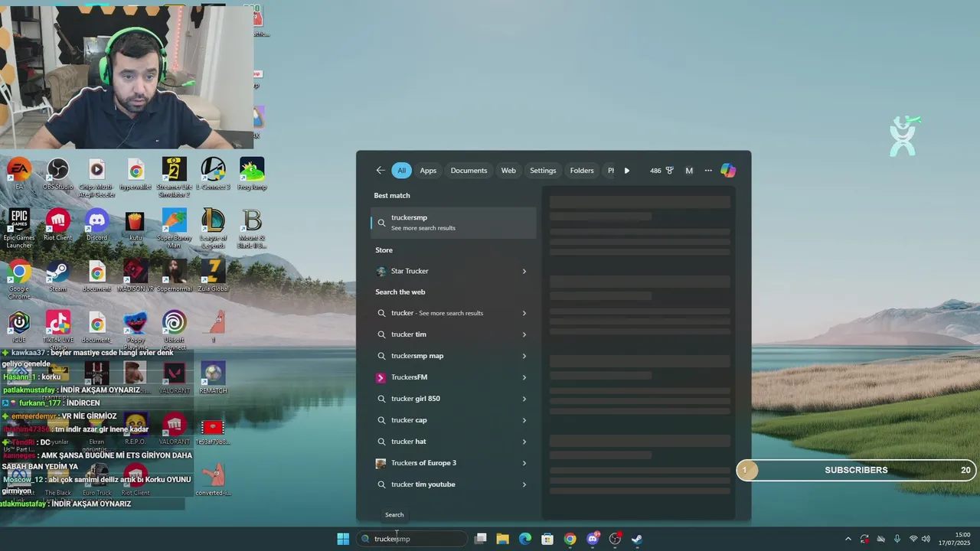Open File Explorer from the taskbar
Image resolution: width=980 pixels, height=551 pixels.
[x=503, y=539]
